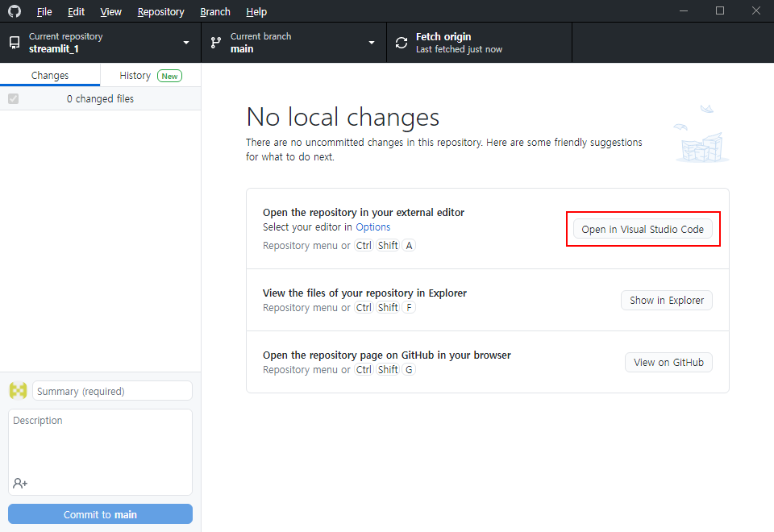Click the Show in Explorer button
The width and height of the screenshot is (774, 532).
667,300
